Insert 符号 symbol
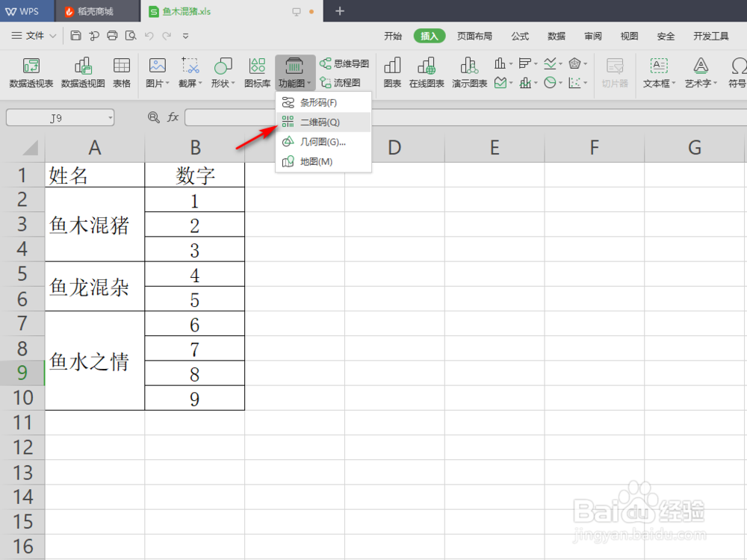747x560 pixels. 737,72
